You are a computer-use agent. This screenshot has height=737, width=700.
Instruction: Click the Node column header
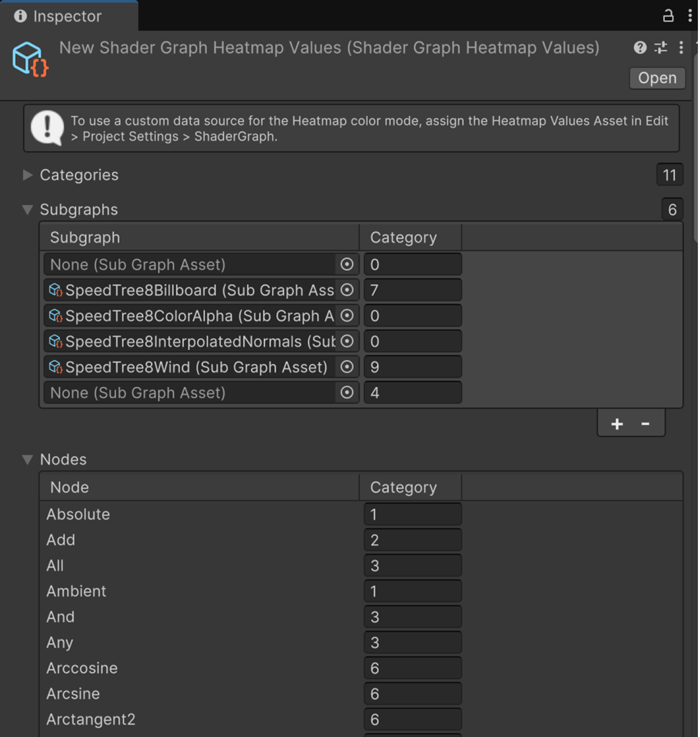[x=200, y=487]
